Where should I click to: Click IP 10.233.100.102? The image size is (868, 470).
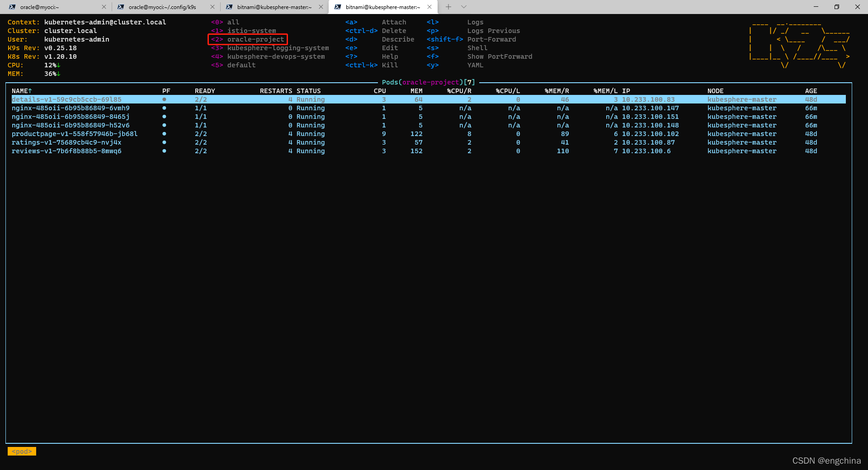pyautogui.click(x=650, y=134)
